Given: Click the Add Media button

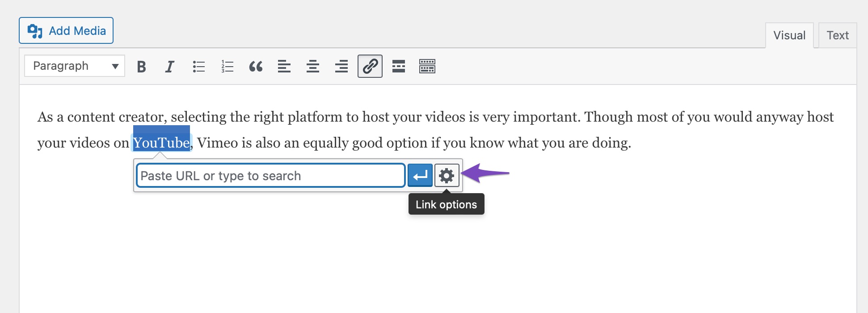Looking at the screenshot, I should tap(66, 30).
